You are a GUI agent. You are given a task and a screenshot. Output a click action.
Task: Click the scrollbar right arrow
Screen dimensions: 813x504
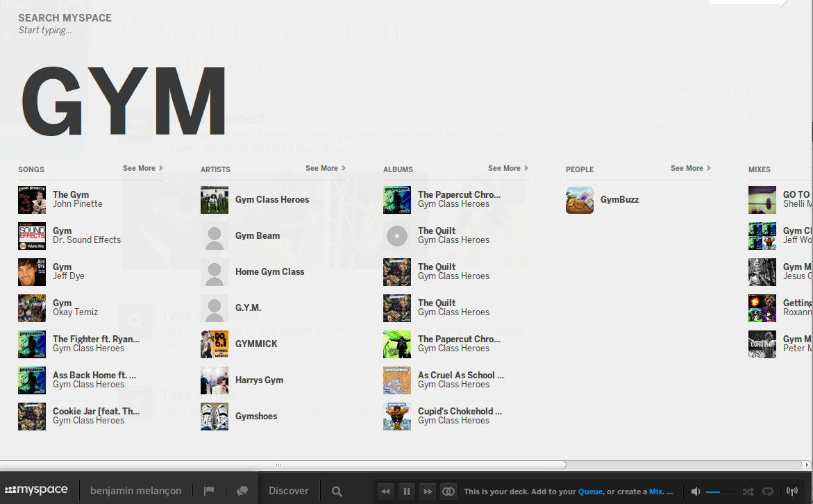point(807,464)
